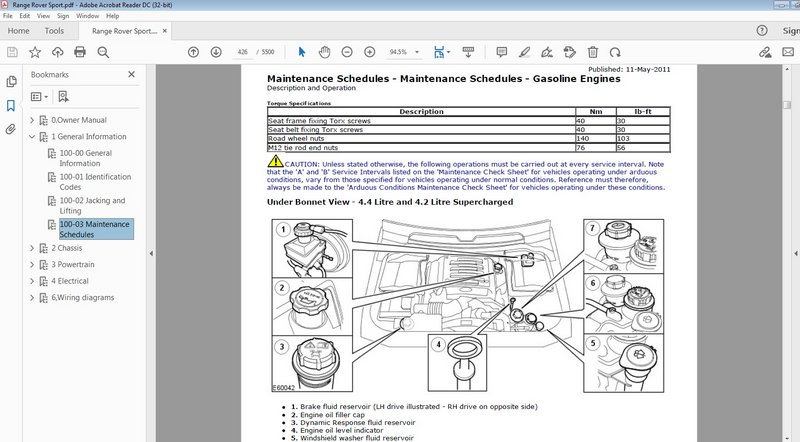The image size is (800, 442).
Task: Go to previous page arrow
Action: pos(193,52)
